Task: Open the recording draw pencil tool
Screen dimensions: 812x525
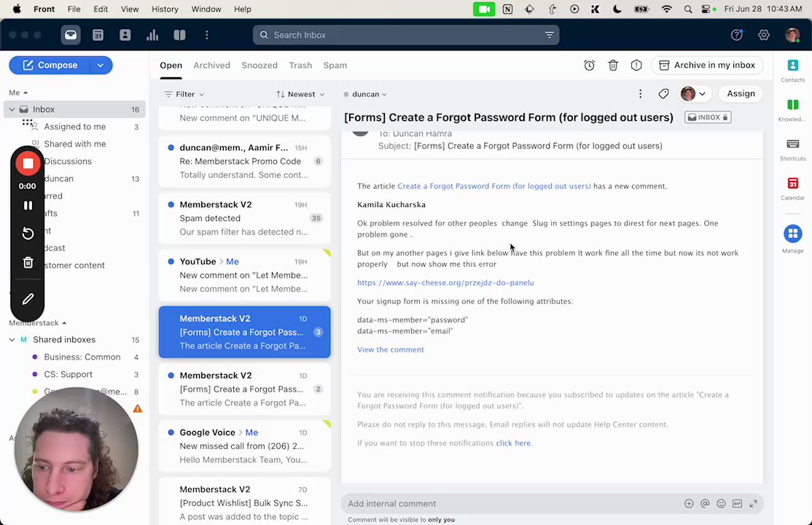Action: click(28, 299)
